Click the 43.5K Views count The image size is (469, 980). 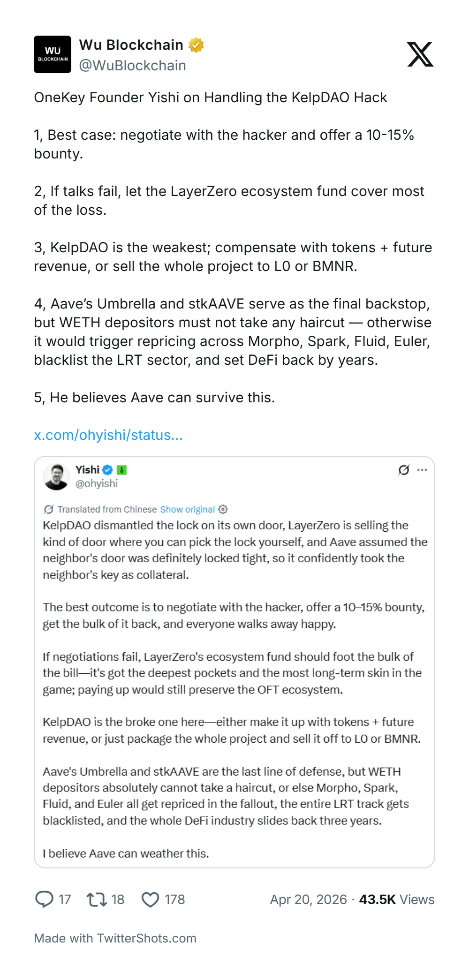(396, 899)
